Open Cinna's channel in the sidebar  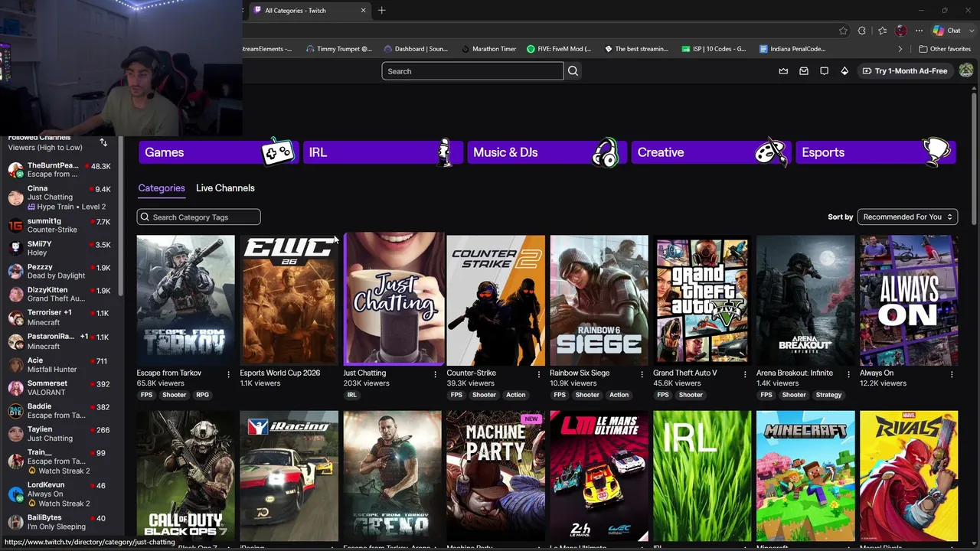tap(60, 197)
